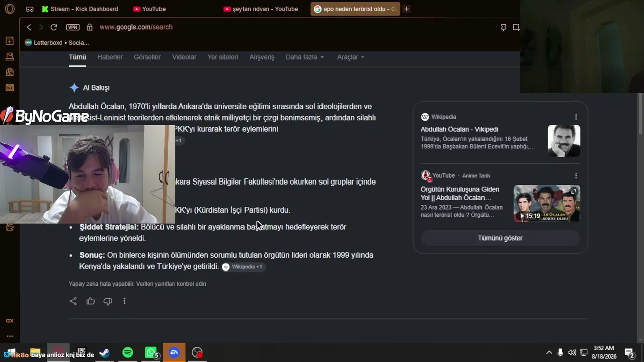Dislike the AI overview with thumbs down

tap(108, 301)
